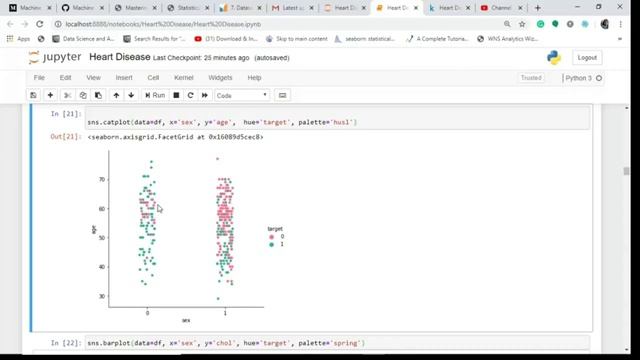Screen dimensions: 640x360
Task: Open the Edit menu
Action: tap(65, 78)
